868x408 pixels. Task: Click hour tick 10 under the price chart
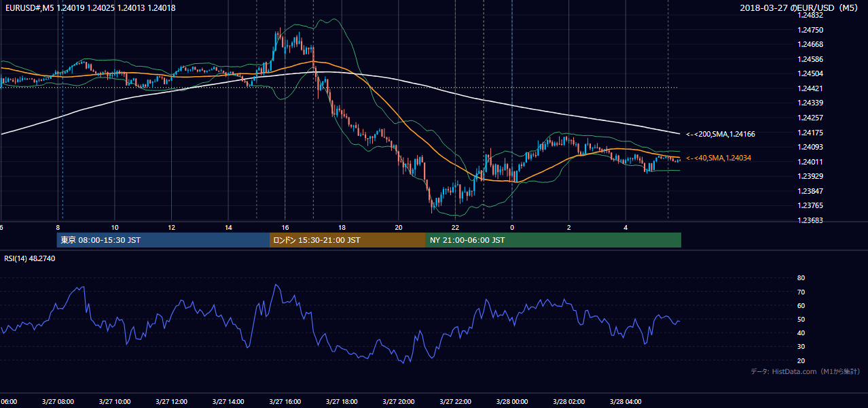point(115,228)
